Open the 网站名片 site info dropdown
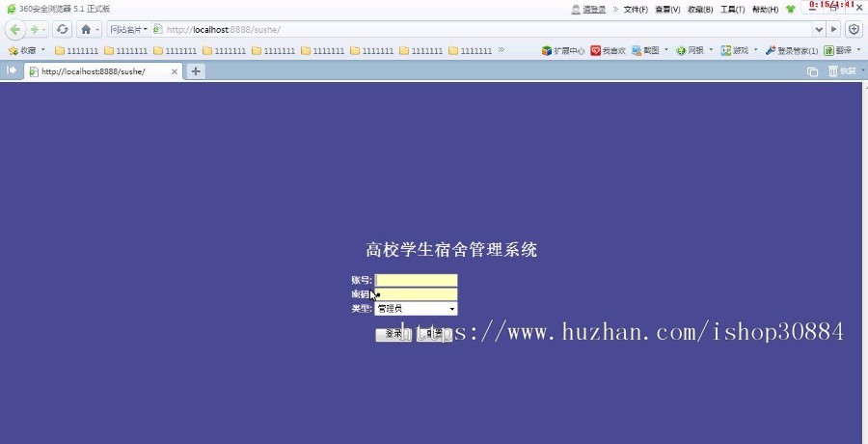Image resolution: width=868 pixels, height=444 pixels. click(129, 29)
